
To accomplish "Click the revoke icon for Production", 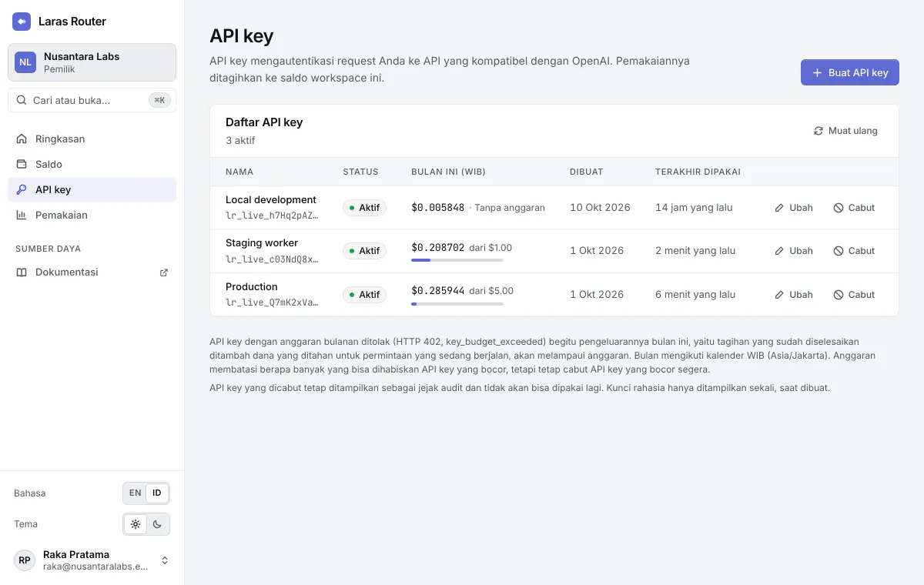I will click(839, 295).
